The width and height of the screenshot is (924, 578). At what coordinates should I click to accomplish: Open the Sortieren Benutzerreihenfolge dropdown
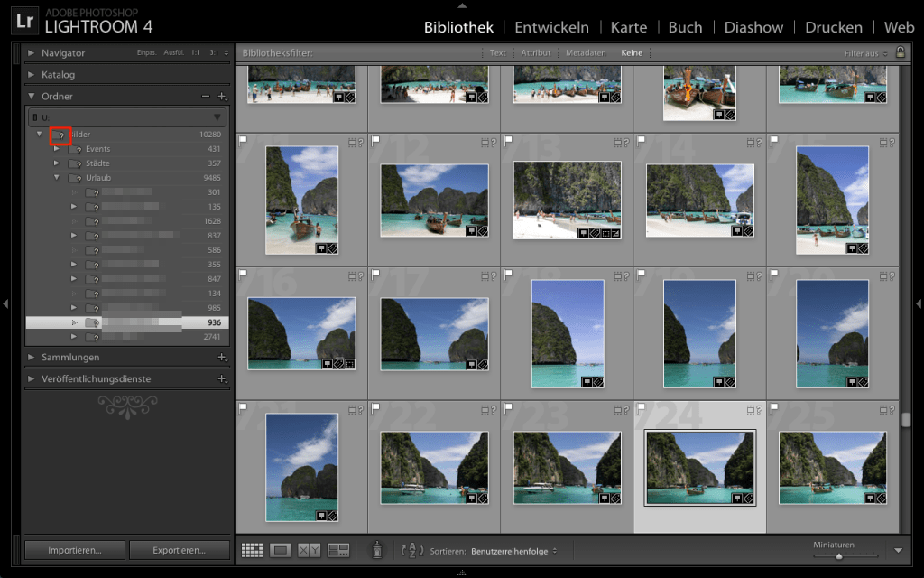pyautogui.click(x=510, y=550)
